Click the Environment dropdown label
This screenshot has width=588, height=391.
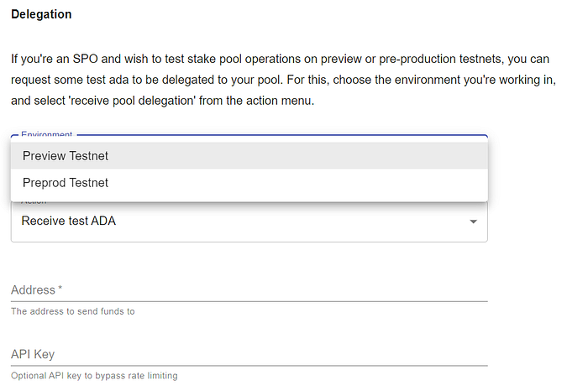pos(46,134)
